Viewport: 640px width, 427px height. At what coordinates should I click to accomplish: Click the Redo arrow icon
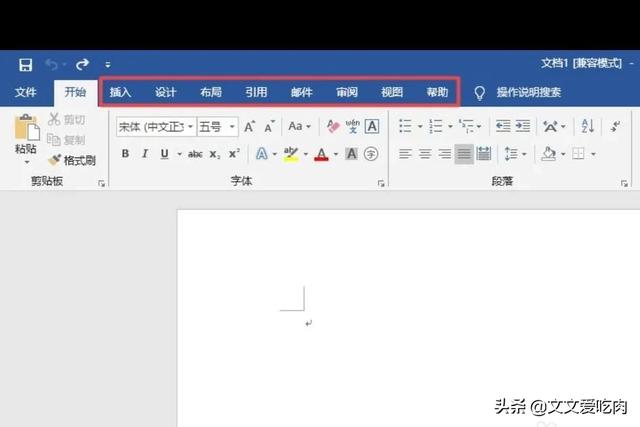[x=82, y=64]
